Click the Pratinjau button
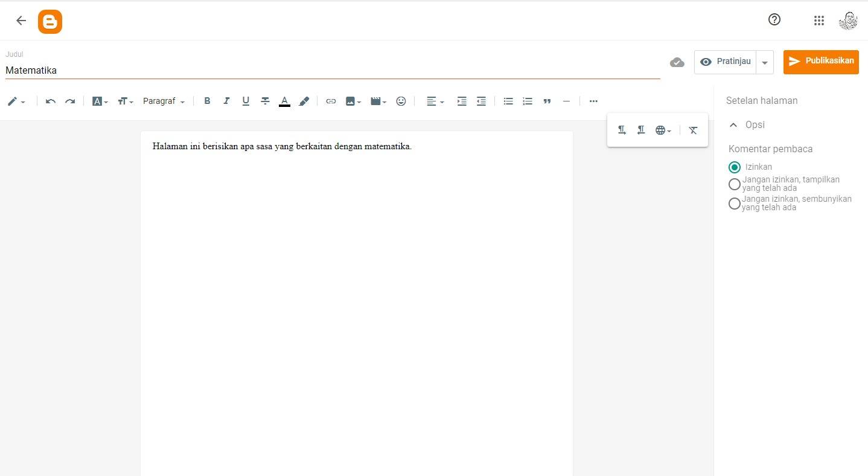The height and width of the screenshot is (476, 868). tap(726, 61)
